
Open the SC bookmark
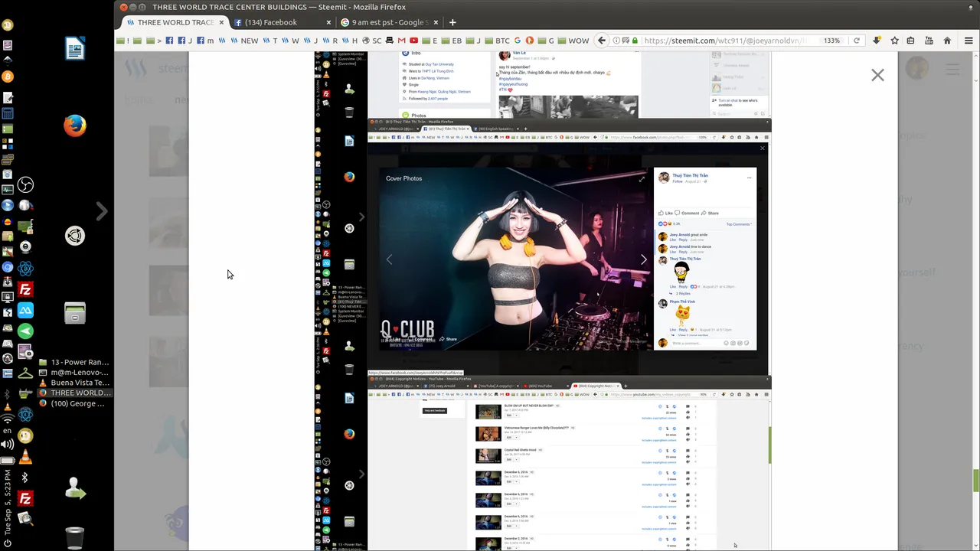[372, 41]
